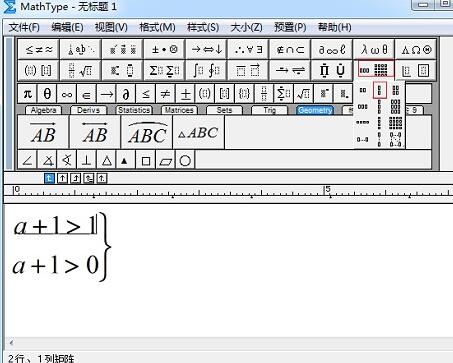Open the products and set theory templates palette
Screen dimensions: 453x363
332,70
